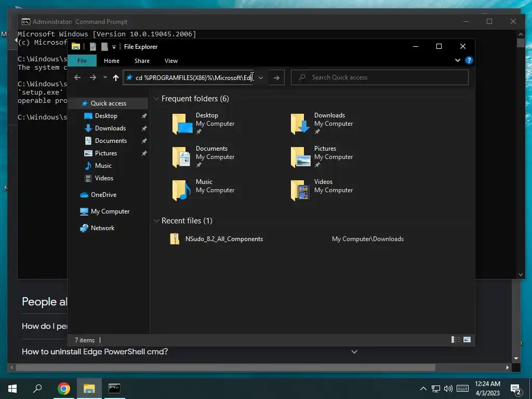Open the touch keyboard icon in system tray

coord(463,389)
